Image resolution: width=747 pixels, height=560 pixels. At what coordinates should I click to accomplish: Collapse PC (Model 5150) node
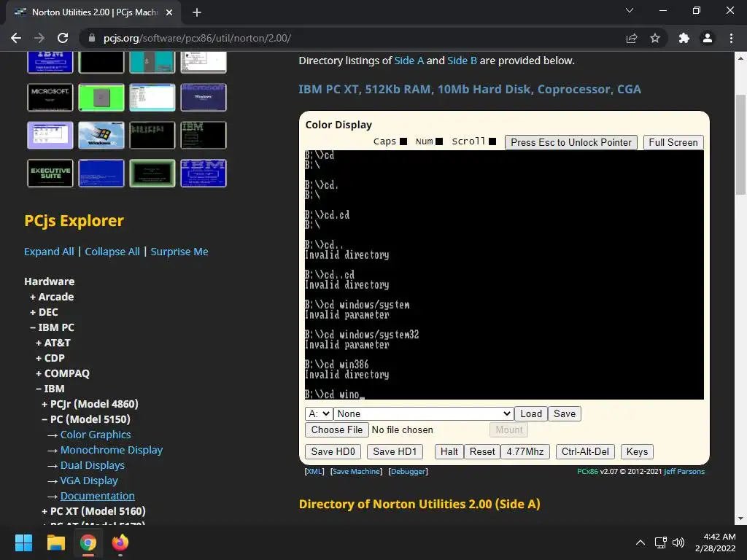point(86,419)
